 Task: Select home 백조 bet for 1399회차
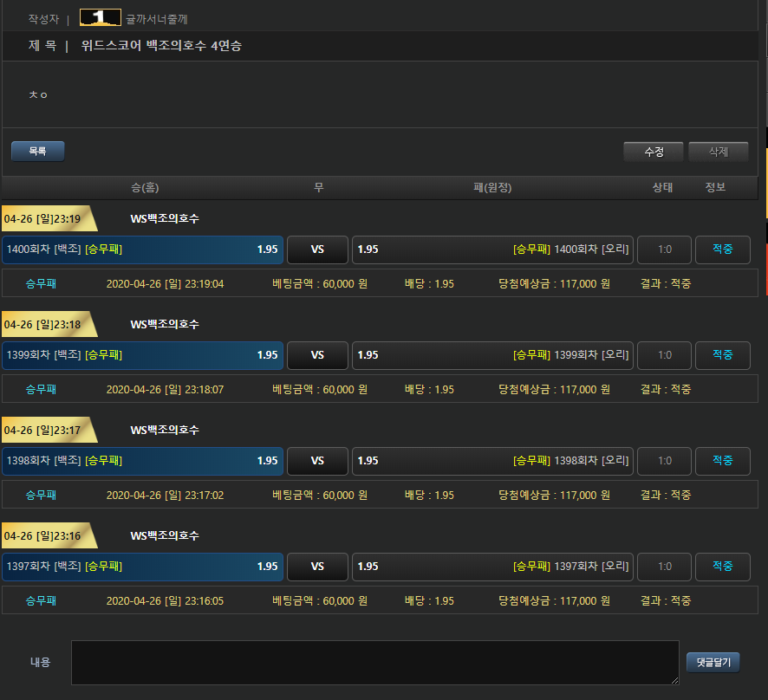coord(143,355)
